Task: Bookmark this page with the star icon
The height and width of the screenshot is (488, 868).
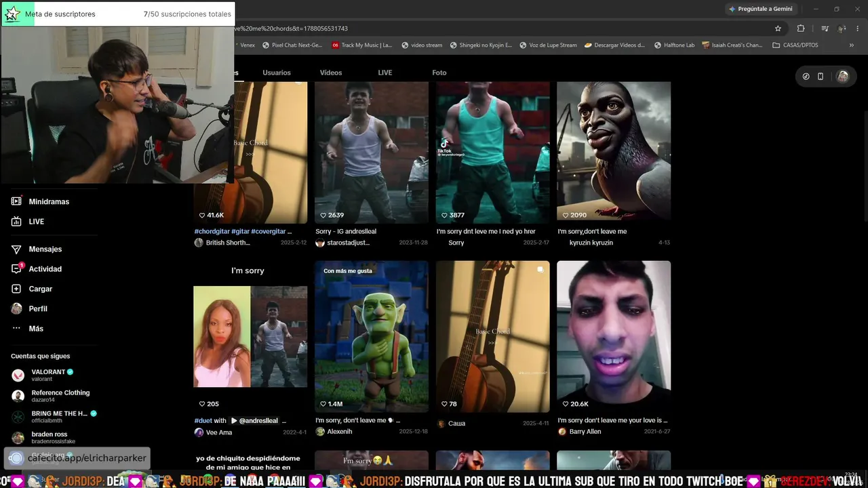Action: 778,28
